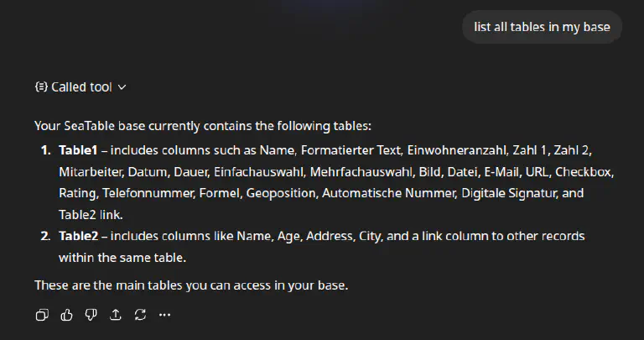The height and width of the screenshot is (340, 644).
Task: Click the thumbs up icon
Action: pyautogui.click(x=66, y=315)
